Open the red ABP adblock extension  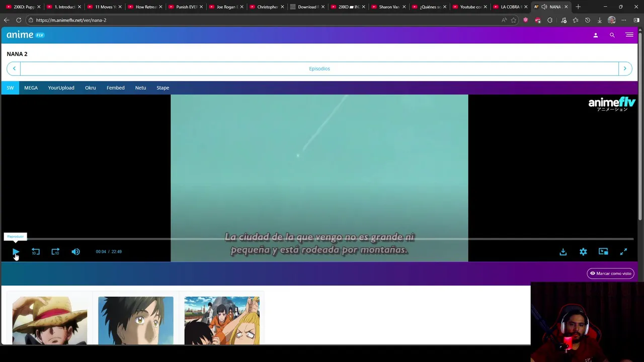click(538, 20)
